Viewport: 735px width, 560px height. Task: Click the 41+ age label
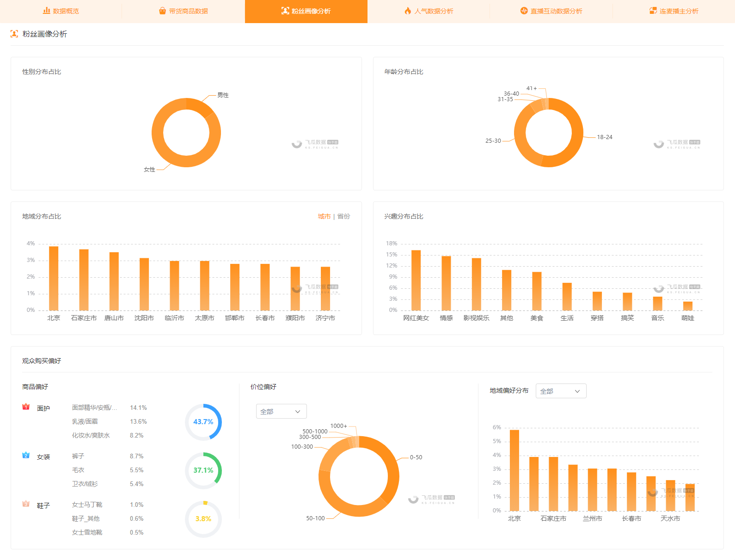532,88
